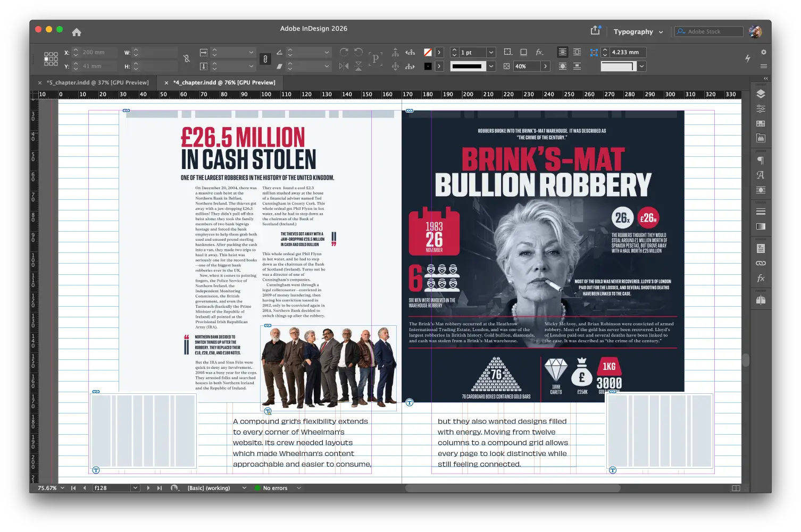Screen dimensions: 801x532
Task: Open the corner shape dropdown
Action: pyautogui.click(x=641, y=66)
